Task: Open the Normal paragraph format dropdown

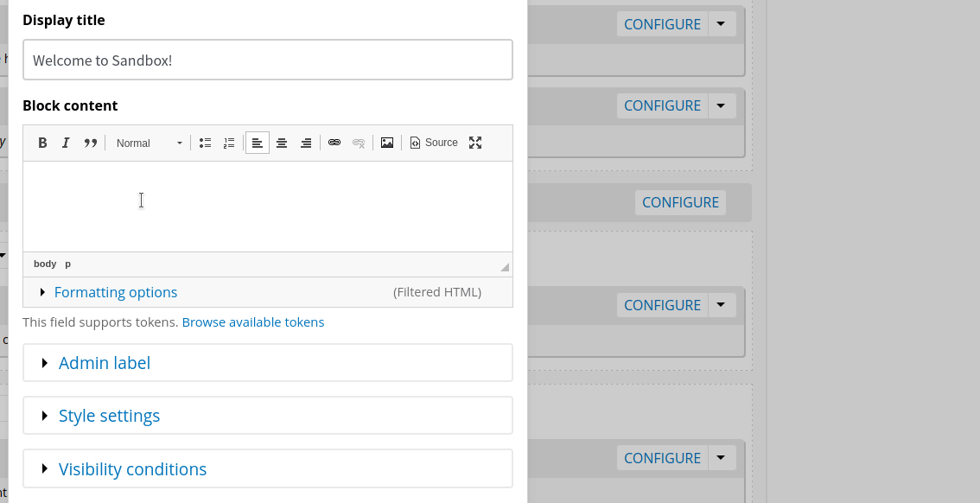Action: (x=148, y=143)
